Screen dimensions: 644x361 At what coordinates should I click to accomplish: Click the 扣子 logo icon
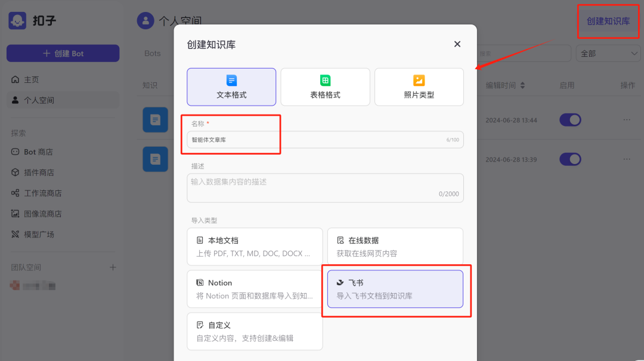tap(18, 20)
